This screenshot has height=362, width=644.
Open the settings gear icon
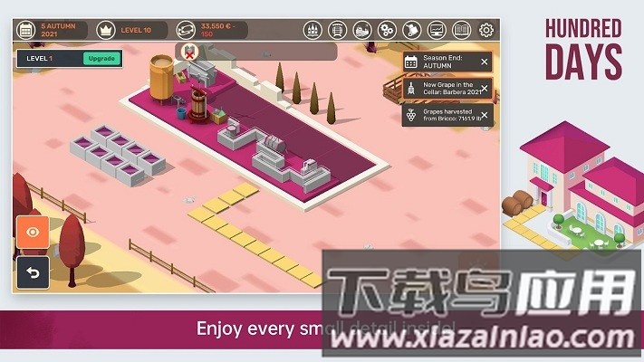click(x=486, y=30)
